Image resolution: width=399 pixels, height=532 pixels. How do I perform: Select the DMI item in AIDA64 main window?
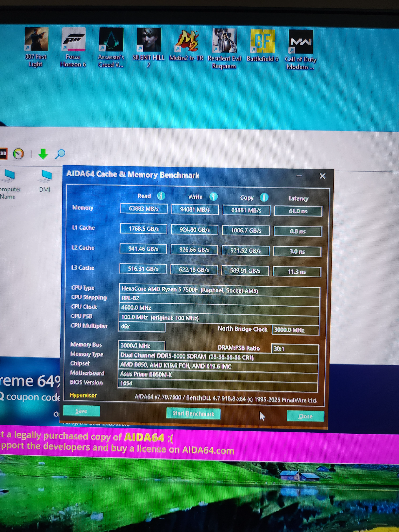click(46, 181)
